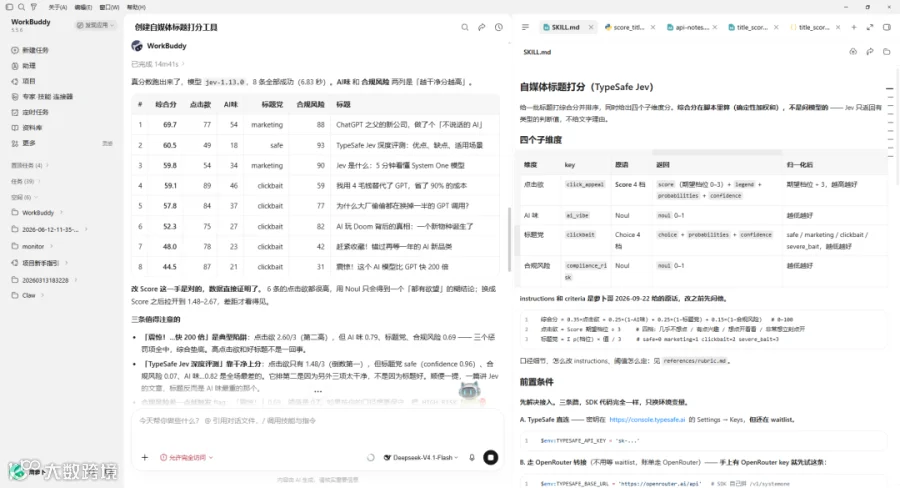This screenshot has height=488, width=900.
Task: Click the plus attachment button in chat input
Action: (x=145, y=458)
